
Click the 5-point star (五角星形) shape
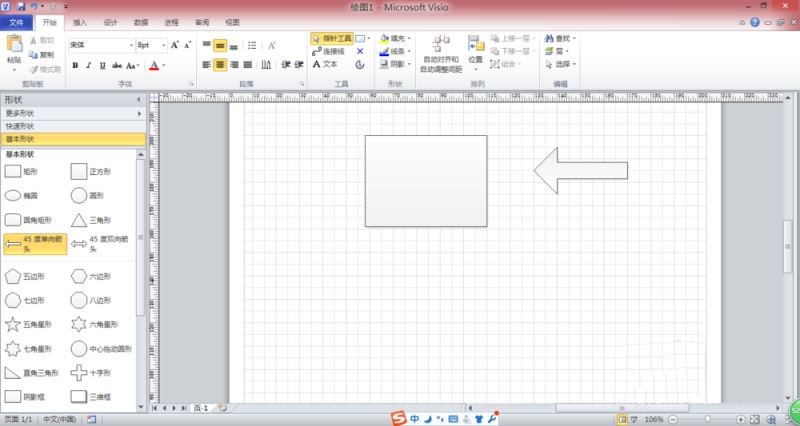click(29, 324)
